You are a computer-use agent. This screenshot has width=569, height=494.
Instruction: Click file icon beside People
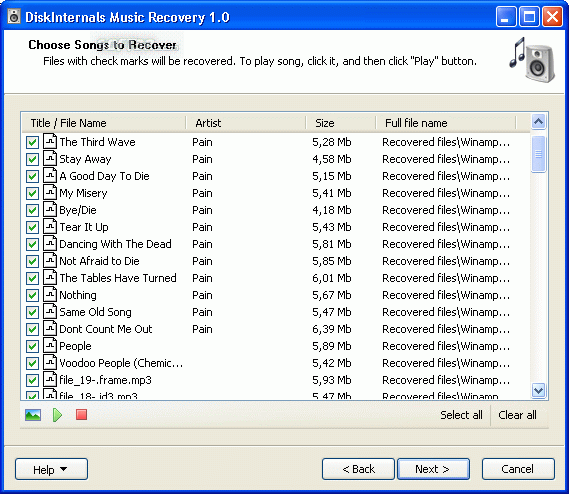point(50,345)
